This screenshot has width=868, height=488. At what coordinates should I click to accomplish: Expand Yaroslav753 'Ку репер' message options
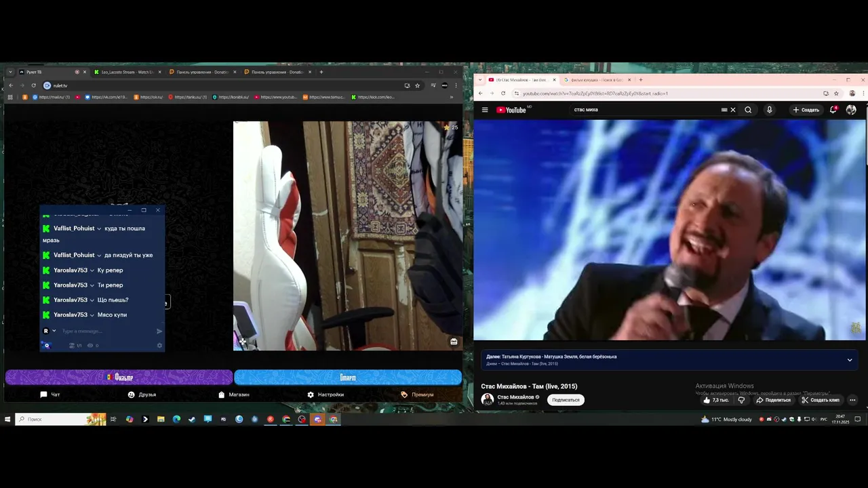(92, 270)
